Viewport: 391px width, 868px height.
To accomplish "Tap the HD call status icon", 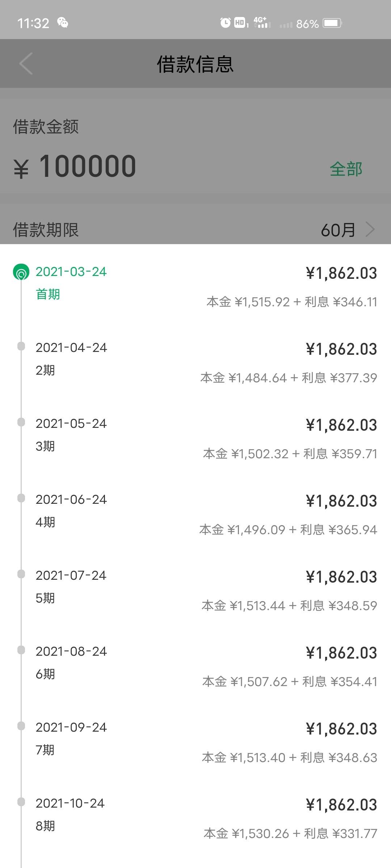I will pos(241,23).
